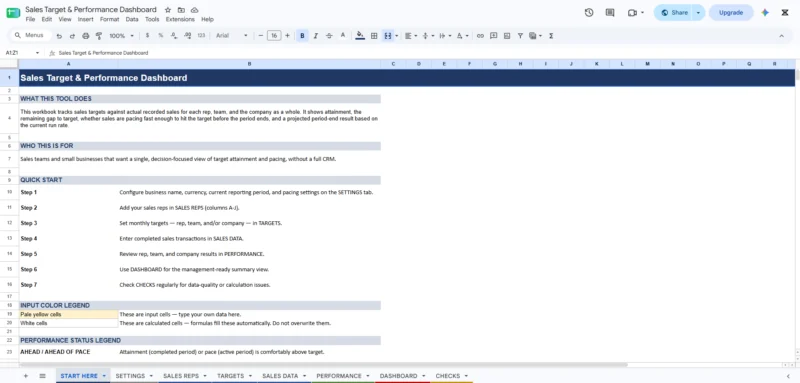The height and width of the screenshot is (383, 800).
Task: Expand the Share options arrow
Action: point(698,13)
